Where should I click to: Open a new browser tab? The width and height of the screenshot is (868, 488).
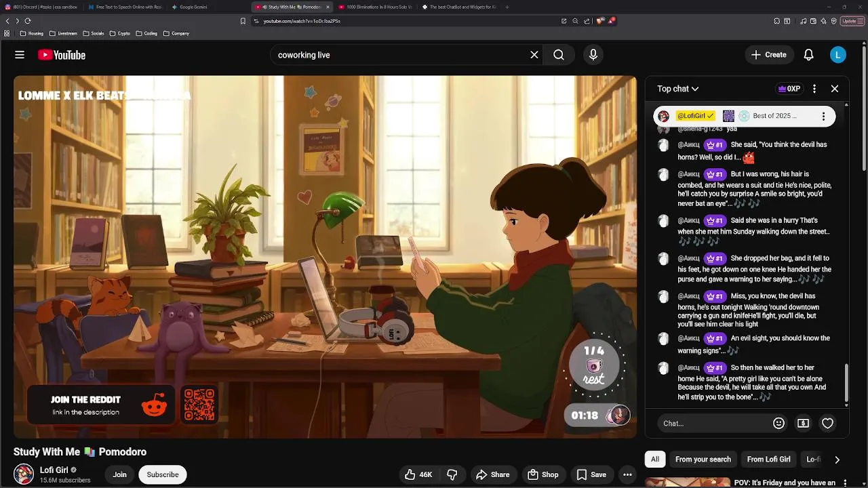507,7
